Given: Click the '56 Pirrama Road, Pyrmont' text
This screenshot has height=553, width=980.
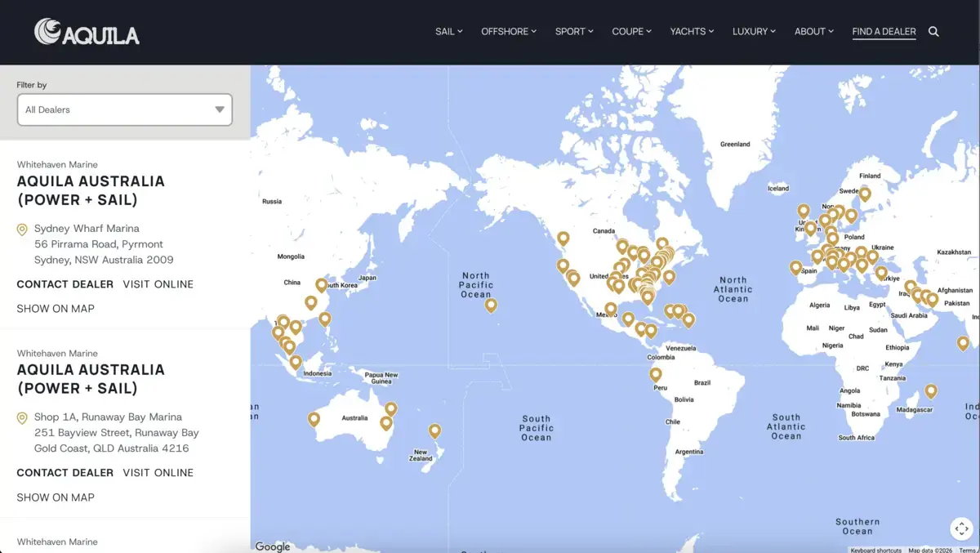Looking at the screenshot, I should (x=99, y=244).
